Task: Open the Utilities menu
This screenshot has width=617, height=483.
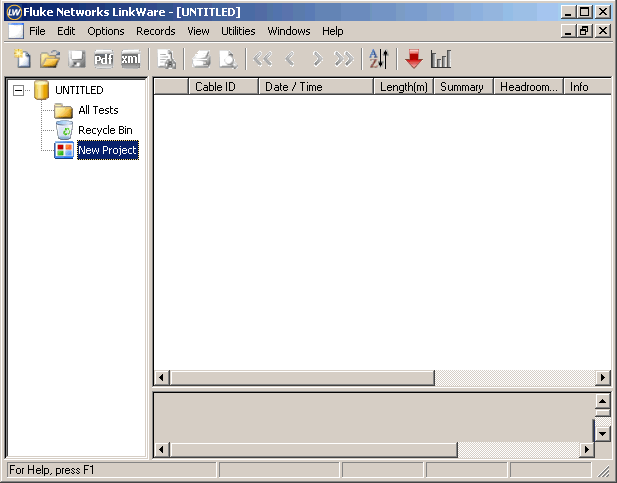Action: point(238,31)
